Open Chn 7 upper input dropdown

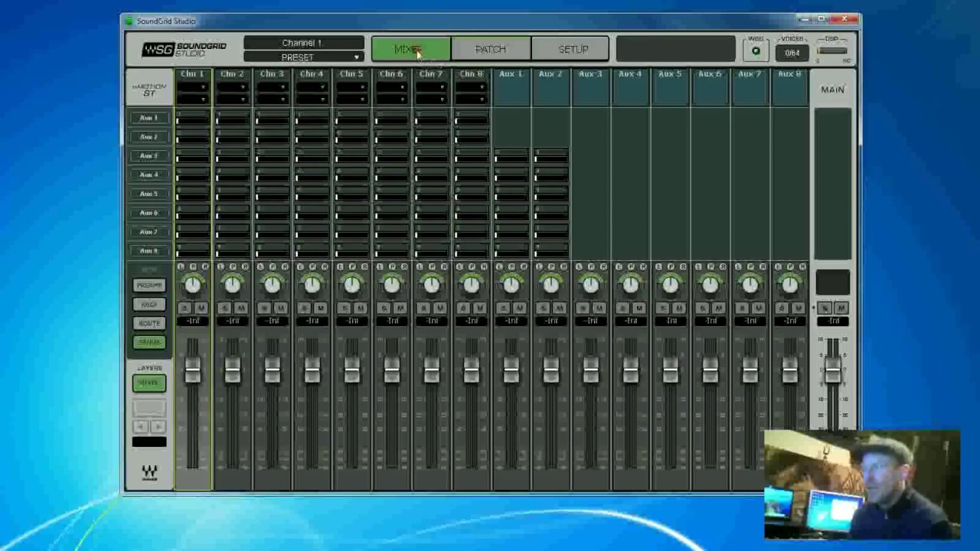click(432, 87)
